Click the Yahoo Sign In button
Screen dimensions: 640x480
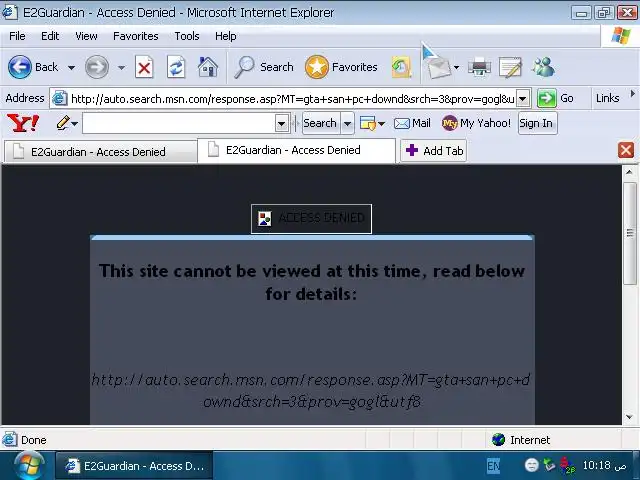pos(537,123)
